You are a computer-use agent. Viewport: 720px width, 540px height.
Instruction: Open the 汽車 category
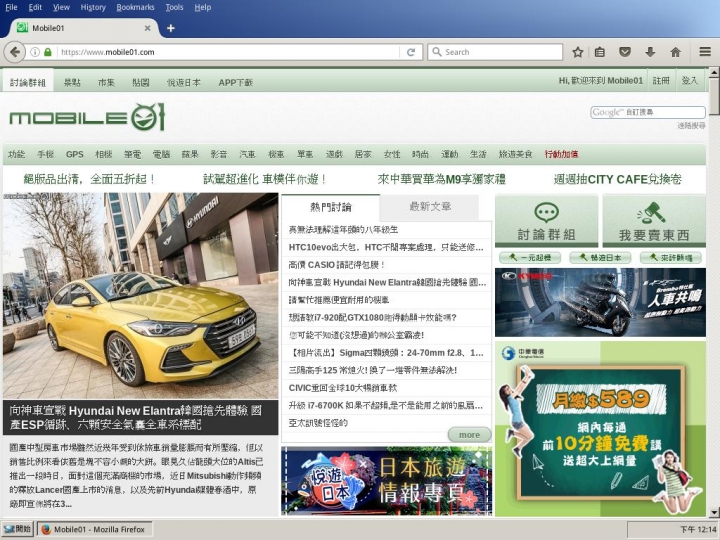point(247,154)
